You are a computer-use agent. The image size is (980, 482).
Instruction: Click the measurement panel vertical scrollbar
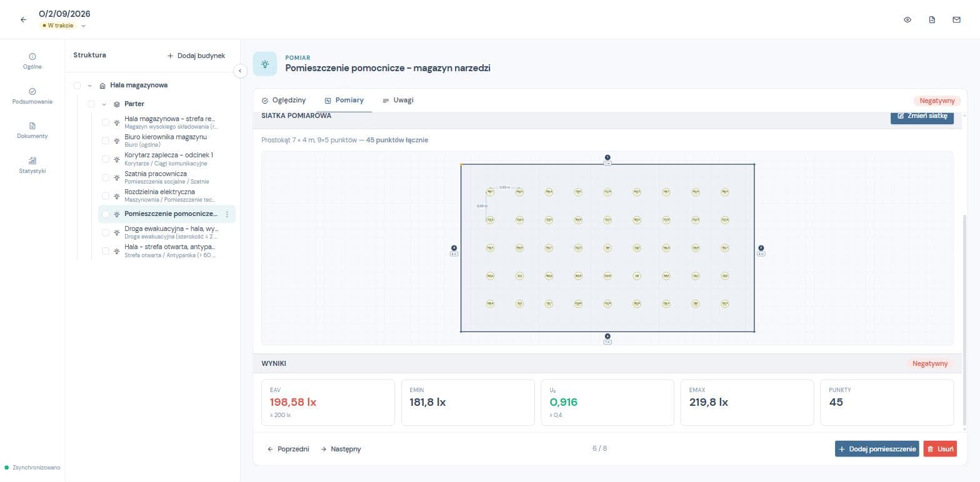coord(964,318)
